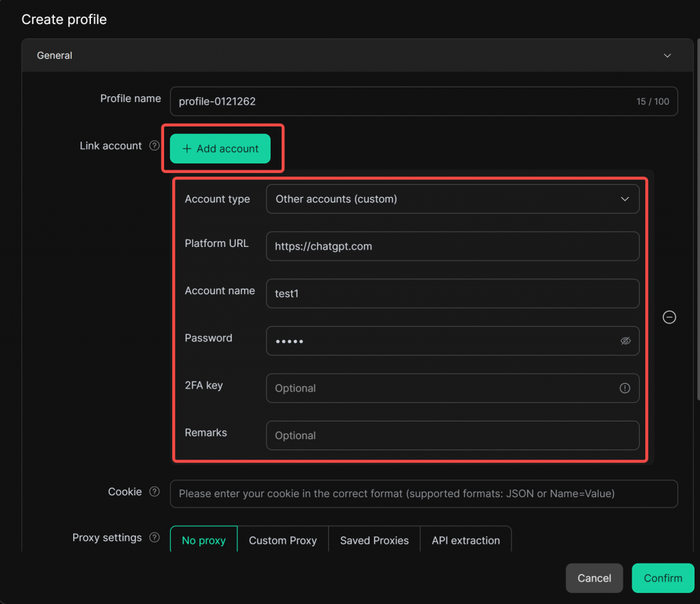The image size is (700, 604).
Task: Click the 2FA key info icon
Action: pos(625,388)
